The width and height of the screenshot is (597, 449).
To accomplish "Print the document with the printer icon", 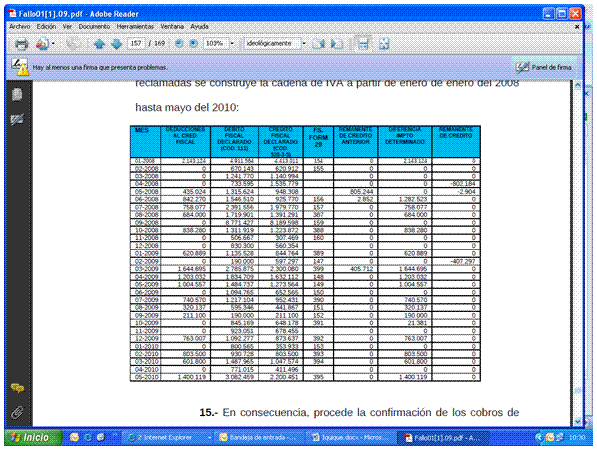I will tap(21, 44).
